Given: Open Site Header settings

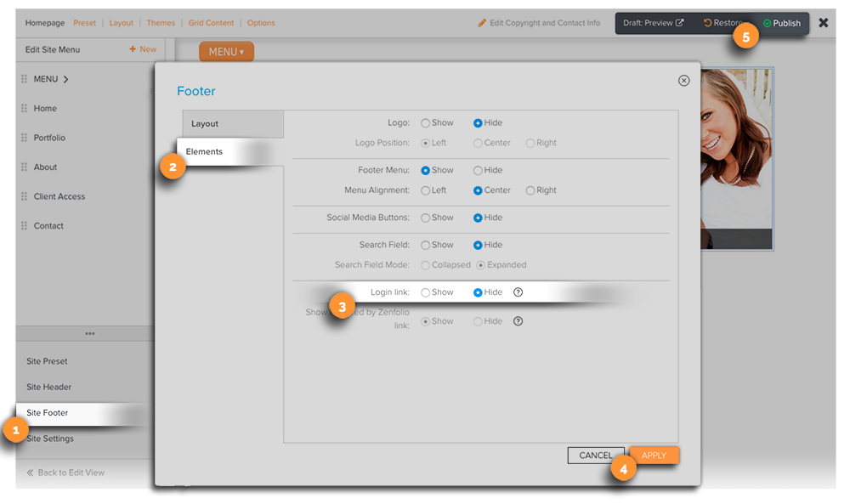Looking at the screenshot, I should pyautogui.click(x=48, y=387).
